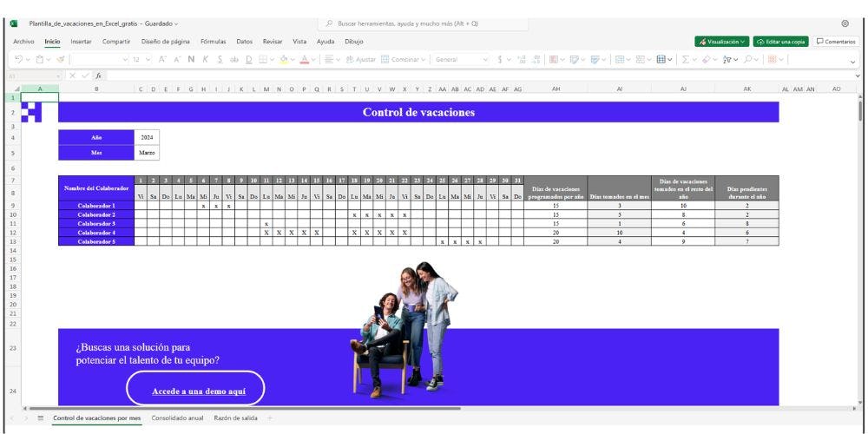Toggle italic formatting (K)

click(x=206, y=59)
